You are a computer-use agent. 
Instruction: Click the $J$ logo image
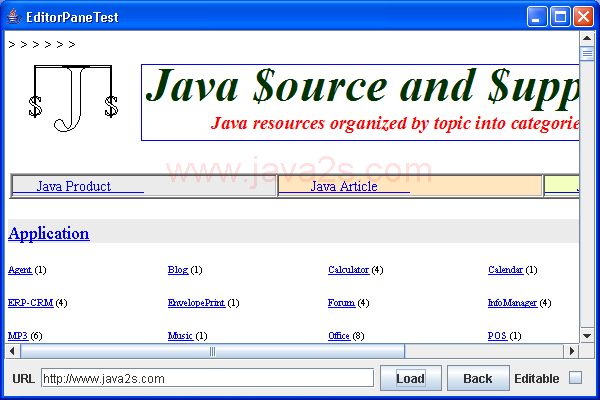pos(73,98)
